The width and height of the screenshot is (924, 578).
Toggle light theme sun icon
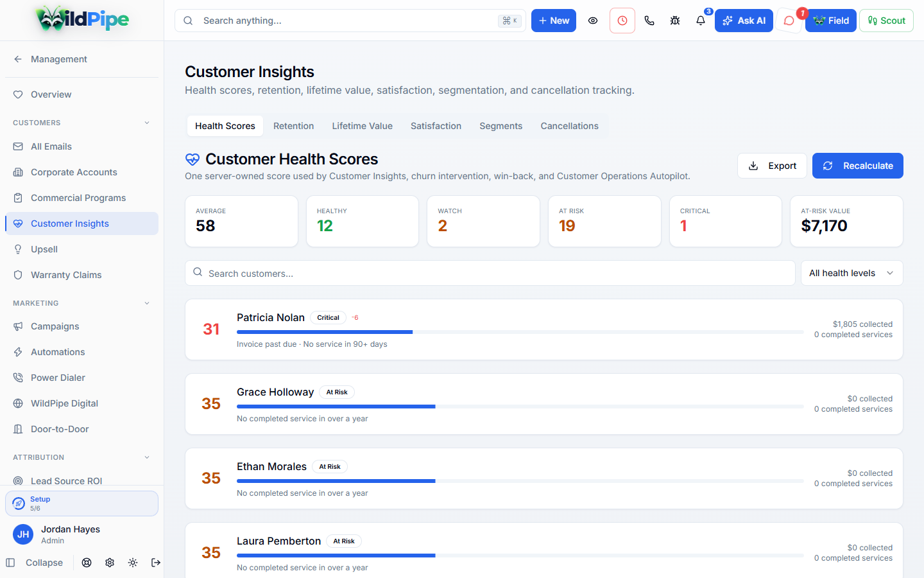click(133, 563)
